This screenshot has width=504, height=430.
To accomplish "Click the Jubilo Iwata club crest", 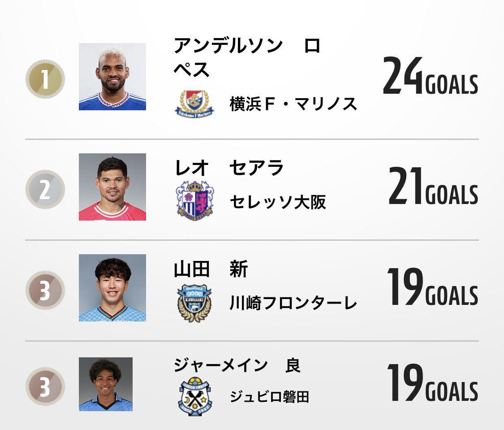I will [194, 396].
